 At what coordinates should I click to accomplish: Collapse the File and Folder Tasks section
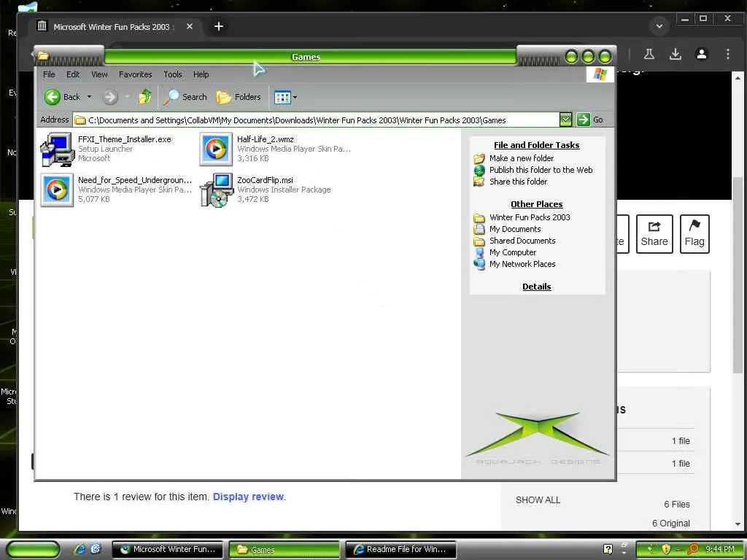point(536,145)
